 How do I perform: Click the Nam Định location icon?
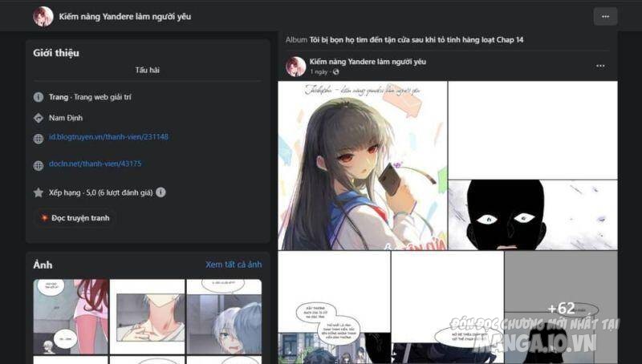[39, 118]
